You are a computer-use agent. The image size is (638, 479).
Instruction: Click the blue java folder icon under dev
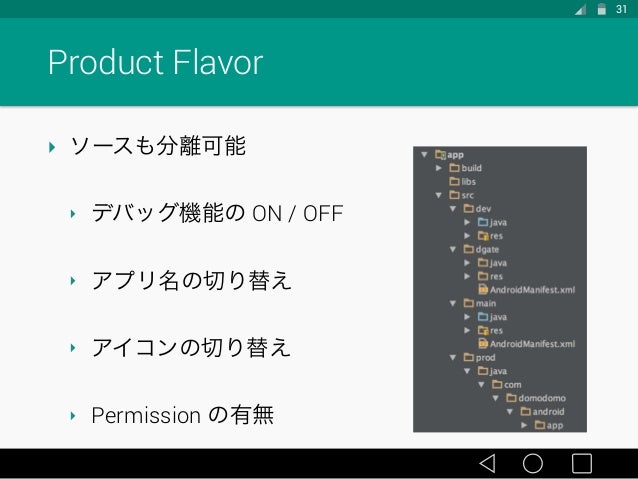pyautogui.click(x=483, y=222)
